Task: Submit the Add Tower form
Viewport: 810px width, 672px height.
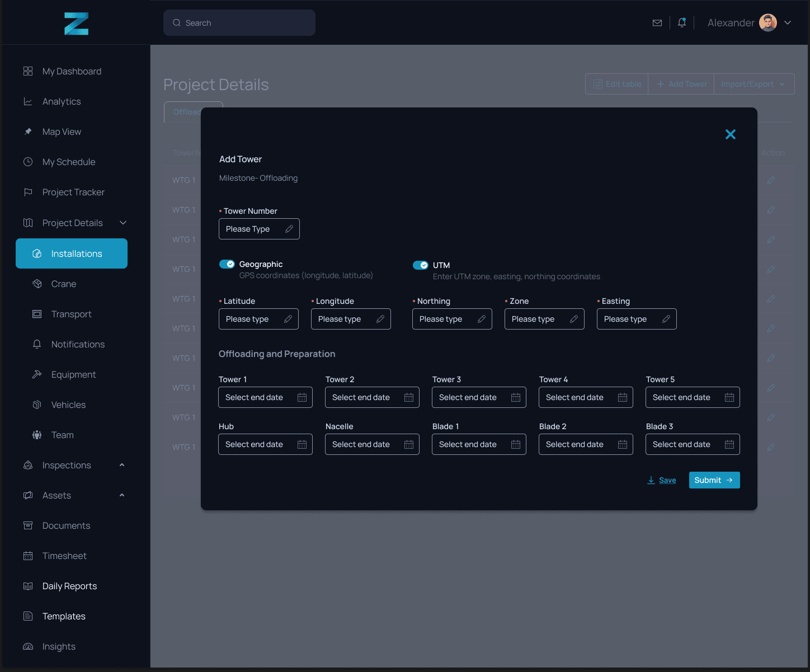Action: (x=714, y=480)
